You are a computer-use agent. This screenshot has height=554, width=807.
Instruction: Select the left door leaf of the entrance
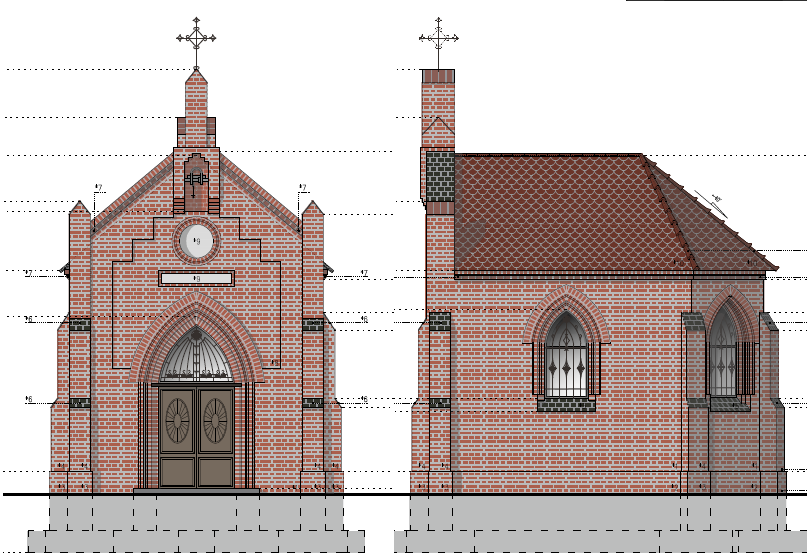[178, 435]
